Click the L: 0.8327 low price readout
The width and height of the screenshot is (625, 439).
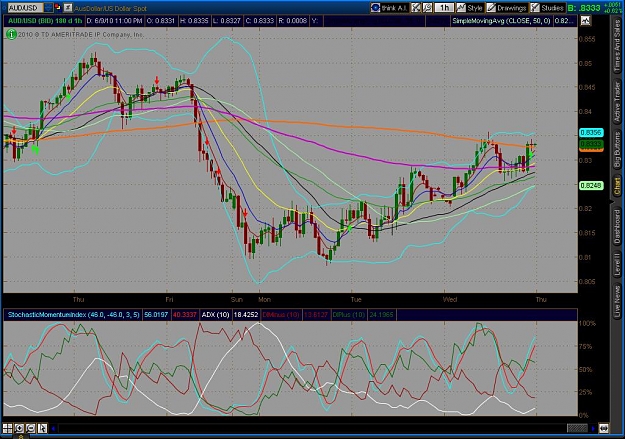tap(227, 21)
